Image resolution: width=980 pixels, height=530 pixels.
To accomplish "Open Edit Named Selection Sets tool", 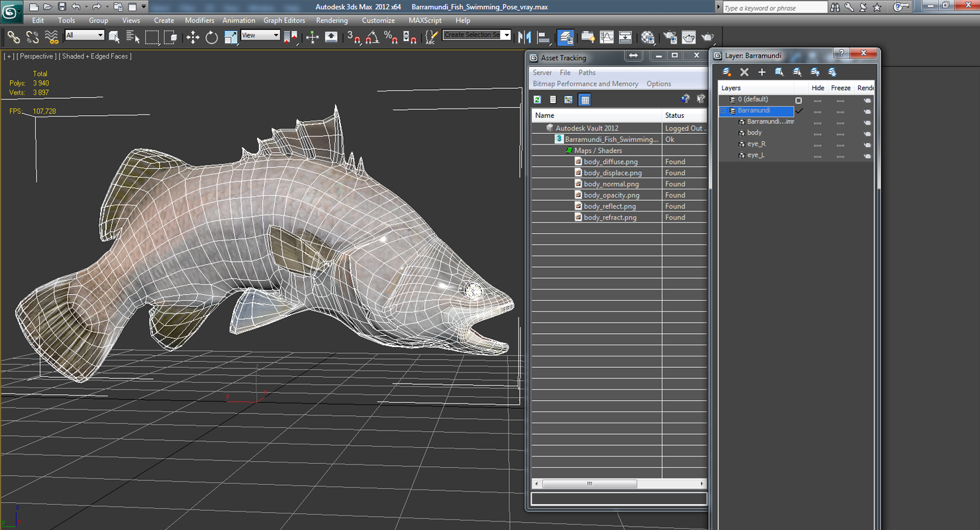I will pos(431,38).
